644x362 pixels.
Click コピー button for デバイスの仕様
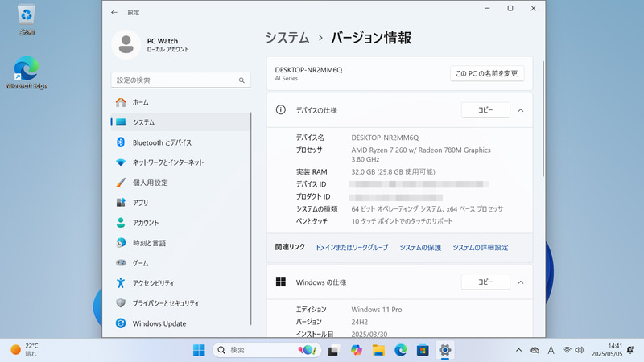pos(485,110)
